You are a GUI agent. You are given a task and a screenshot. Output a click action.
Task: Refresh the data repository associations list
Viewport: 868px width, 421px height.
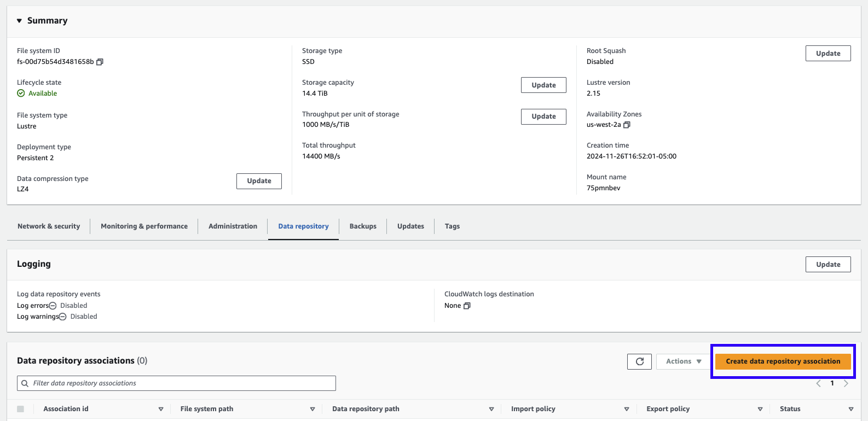[639, 361]
